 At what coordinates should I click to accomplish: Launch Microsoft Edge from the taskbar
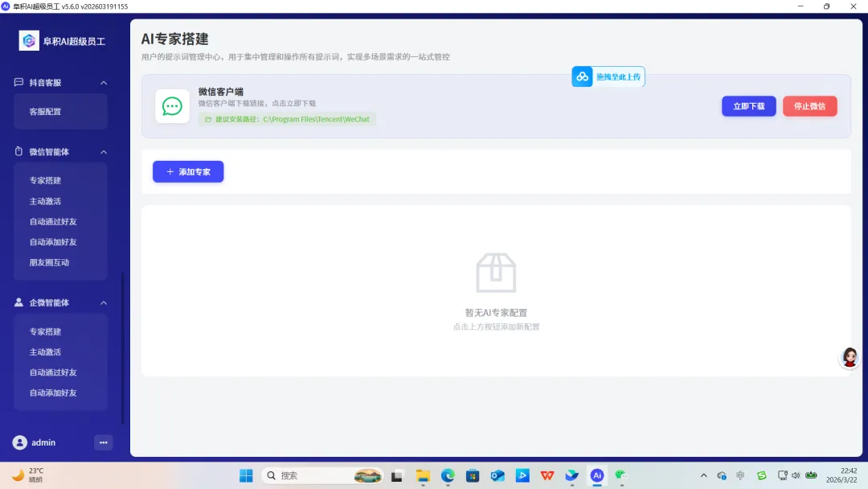pos(448,475)
